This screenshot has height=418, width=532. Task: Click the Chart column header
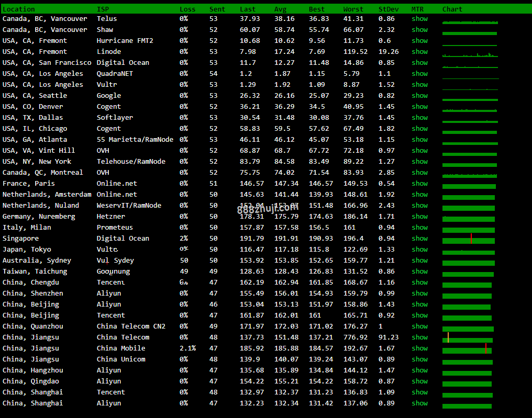pyautogui.click(x=452, y=9)
